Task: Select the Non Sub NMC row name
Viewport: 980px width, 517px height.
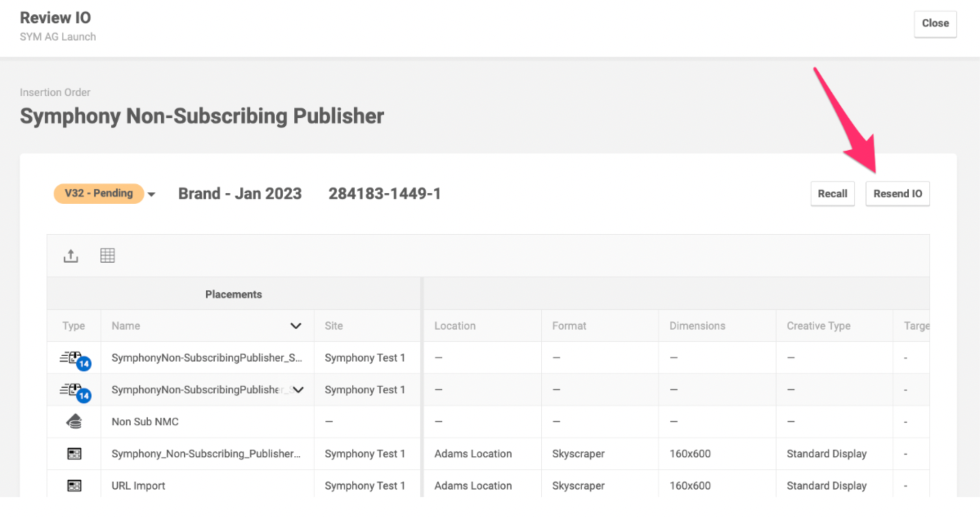Action: pos(145,422)
